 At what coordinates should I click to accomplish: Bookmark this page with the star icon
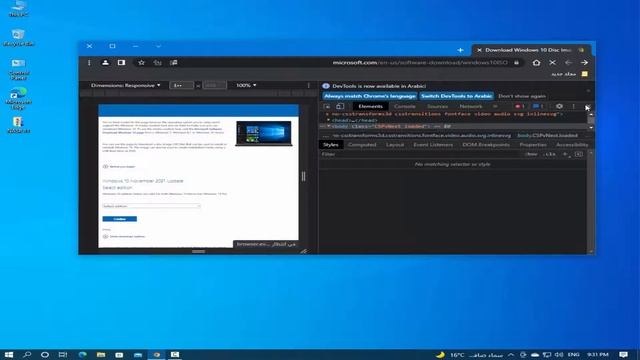tap(141, 63)
